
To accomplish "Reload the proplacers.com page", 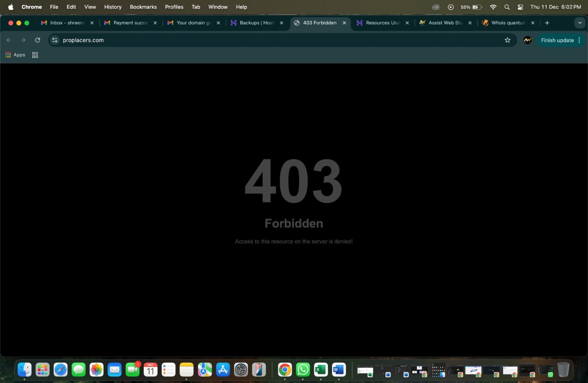I will tap(37, 40).
